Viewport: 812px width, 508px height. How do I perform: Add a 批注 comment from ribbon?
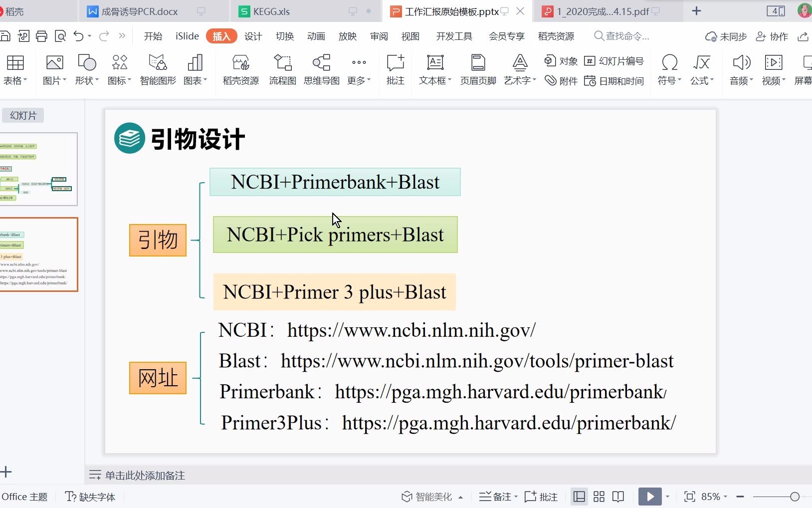pyautogui.click(x=396, y=70)
